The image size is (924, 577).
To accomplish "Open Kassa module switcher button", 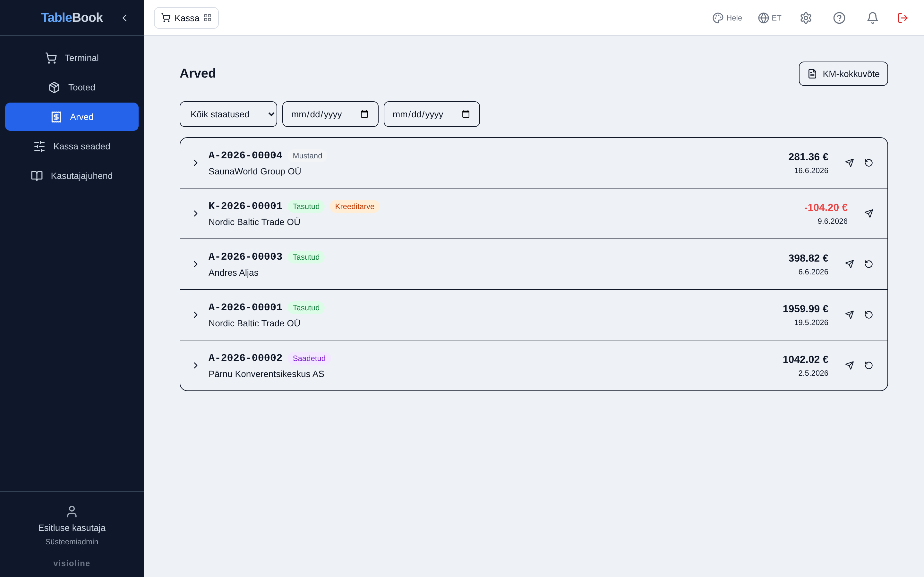I will [x=186, y=18].
